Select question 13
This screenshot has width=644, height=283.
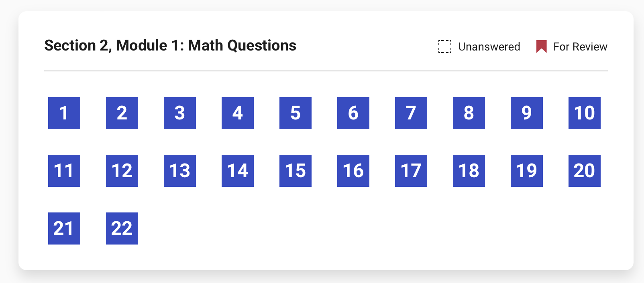(179, 171)
